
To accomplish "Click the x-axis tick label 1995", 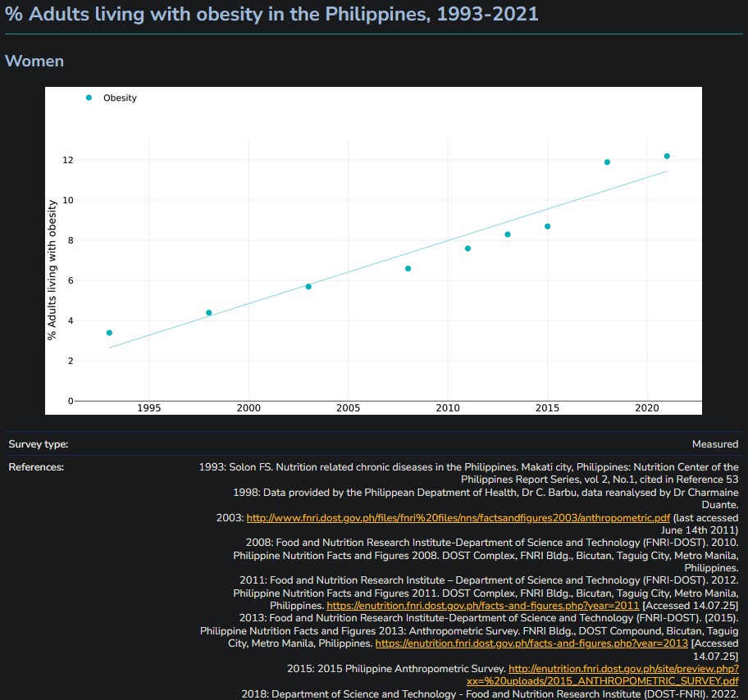I will click(x=148, y=408).
